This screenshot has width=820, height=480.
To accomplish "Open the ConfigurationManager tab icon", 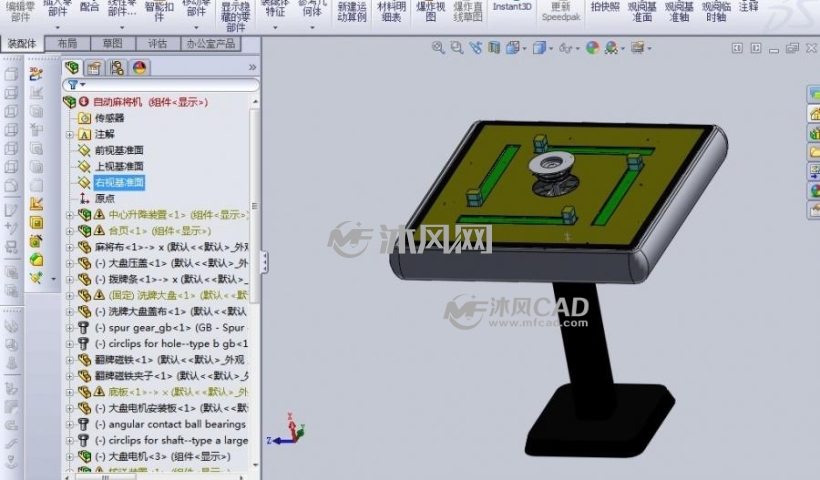I will (x=117, y=68).
